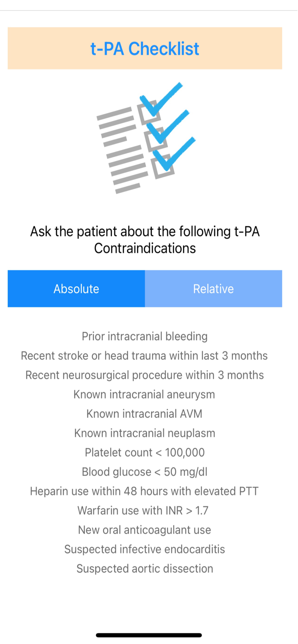Tap 'Heparin use within 48 hours with elevated PTT'

pos(144,491)
